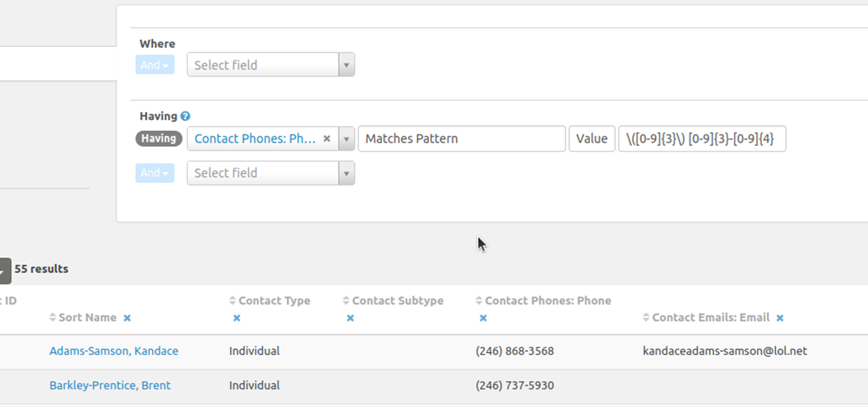Click the Value mode button

click(592, 139)
